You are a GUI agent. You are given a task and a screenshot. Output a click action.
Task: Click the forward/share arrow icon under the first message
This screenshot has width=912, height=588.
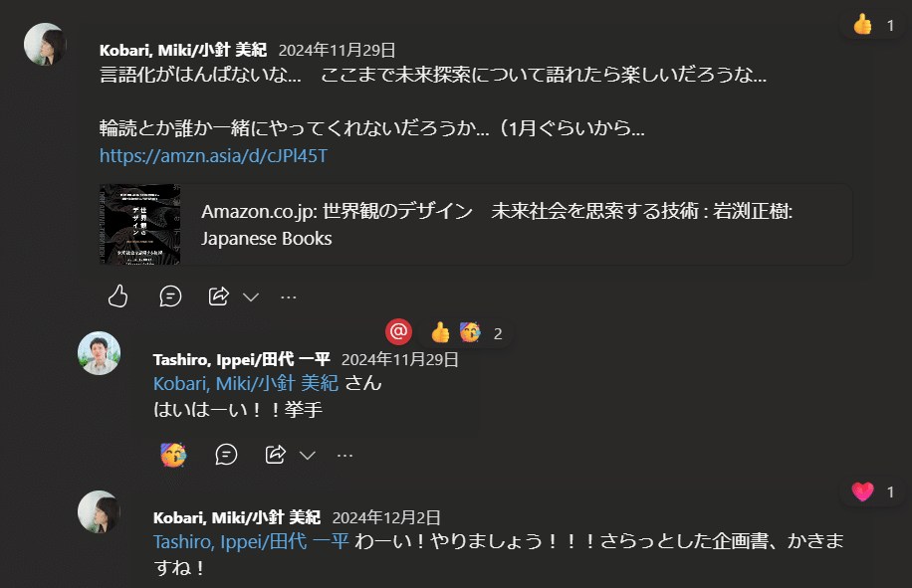pos(218,295)
